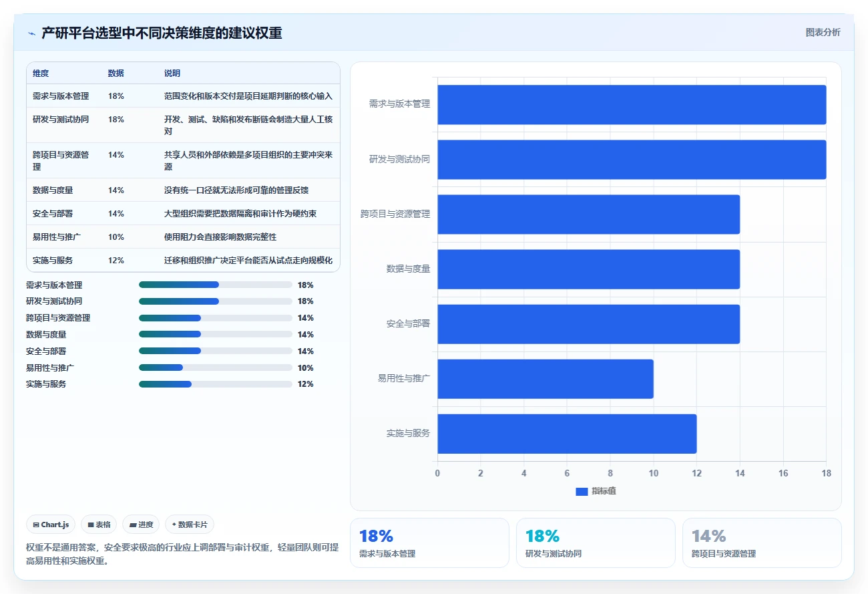Click the 表格 tag chip
This screenshot has height=594, width=868.
click(99, 525)
